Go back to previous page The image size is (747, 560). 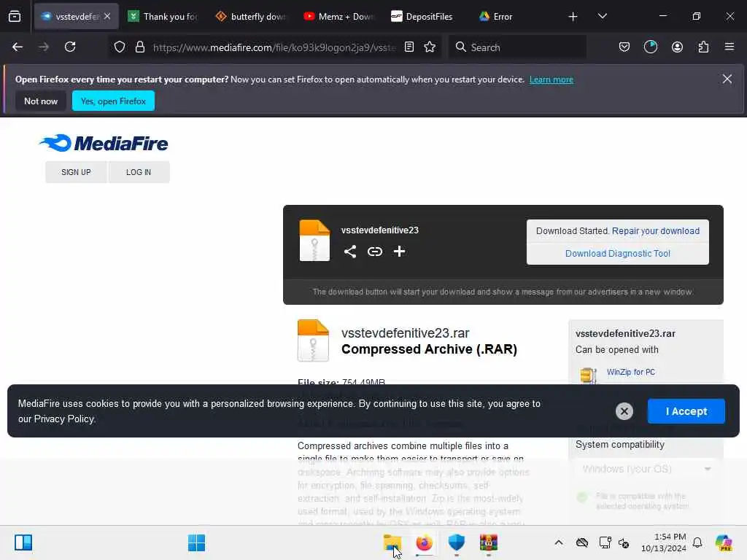(18, 47)
